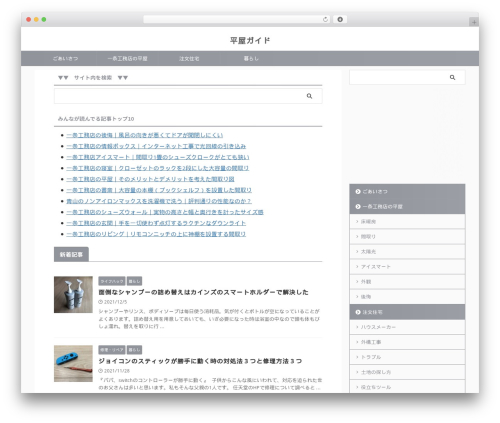Click ライフハック tag on shampoo article
Image resolution: width=500 pixels, height=423 pixels.
[x=112, y=281]
